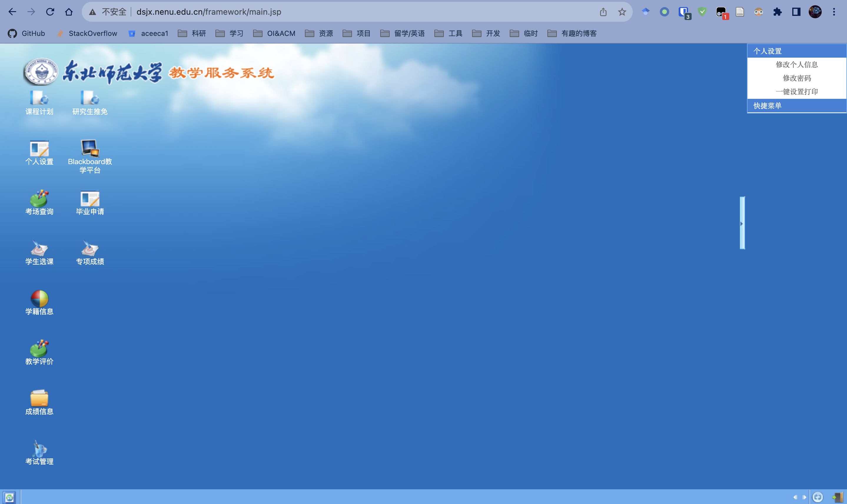This screenshot has width=847, height=504.
Task: Select 修改个人信息 menu entry
Action: 796,64
